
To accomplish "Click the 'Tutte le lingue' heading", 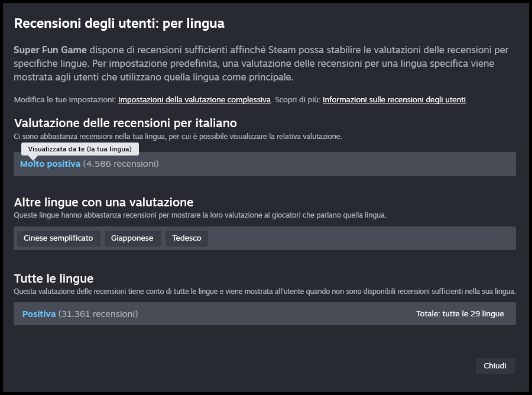I will point(54,278).
